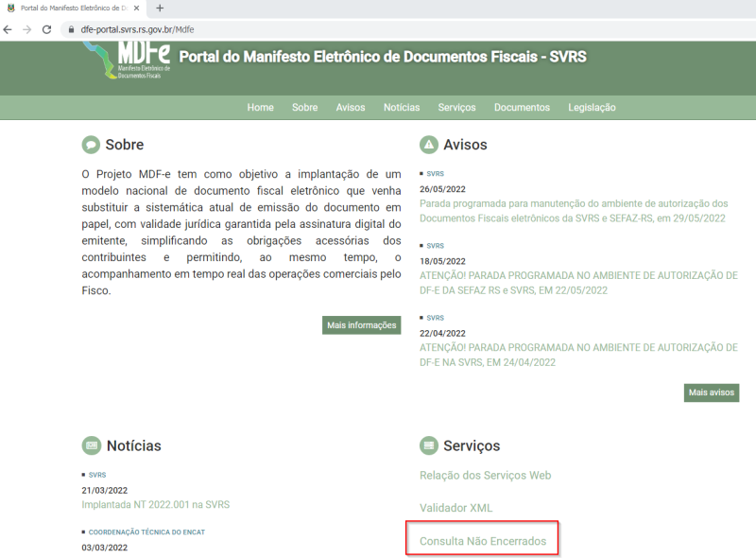Click the newspaper icon beside Notícias
Image resolution: width=756 pixels, height=558 pixels.
click(x=90, y=445)
